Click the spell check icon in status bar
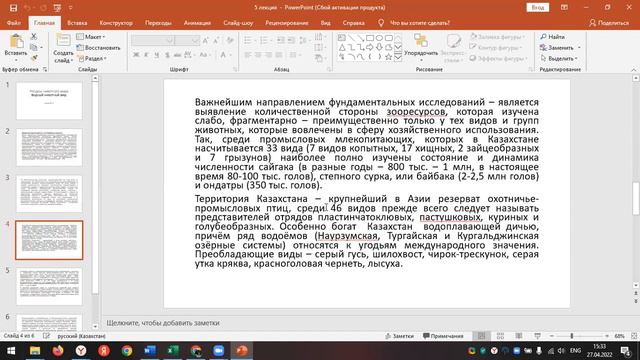 click(46, 336)
